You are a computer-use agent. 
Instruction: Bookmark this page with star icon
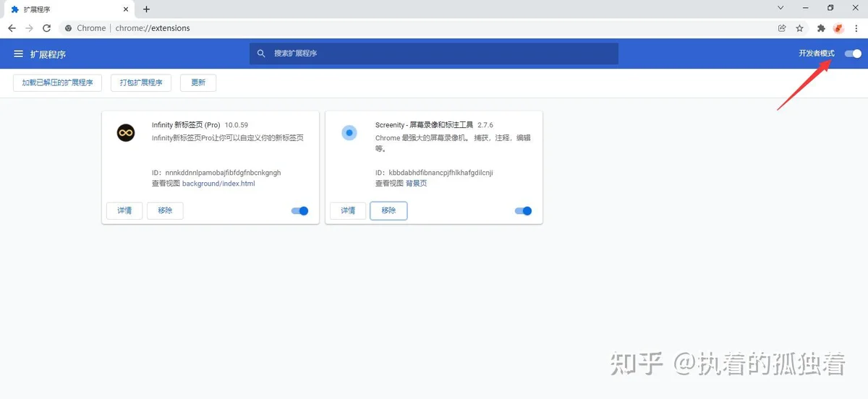pyautogui.click(x=799, y=28)
